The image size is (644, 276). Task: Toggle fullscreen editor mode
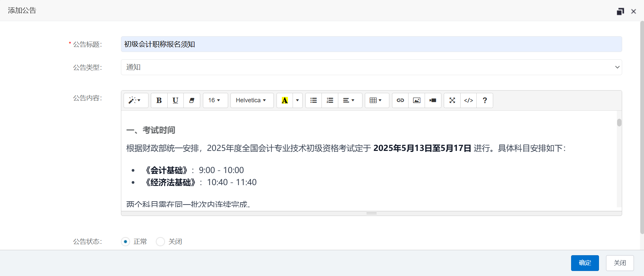click(x=452, y=100)
